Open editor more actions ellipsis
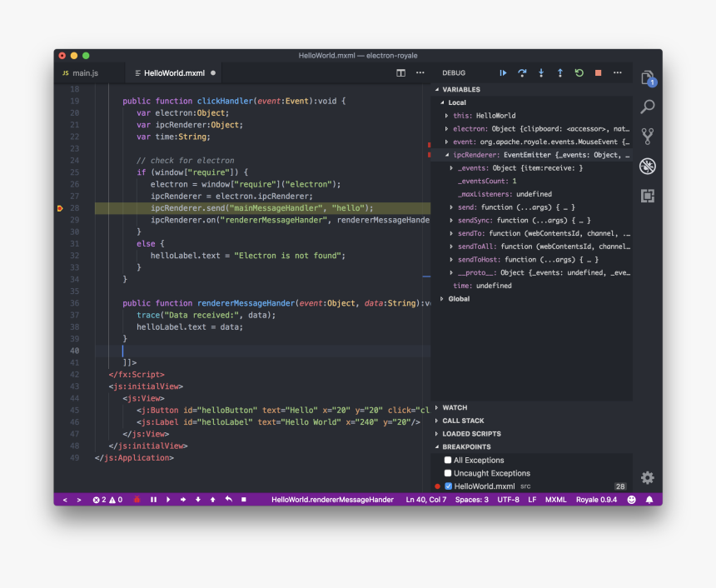This screenshot has width=716, height=588. point(420,72)
